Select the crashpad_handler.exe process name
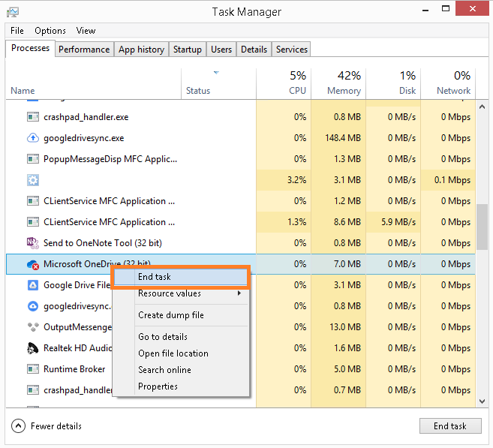493x448 pixels. point(86,117)
